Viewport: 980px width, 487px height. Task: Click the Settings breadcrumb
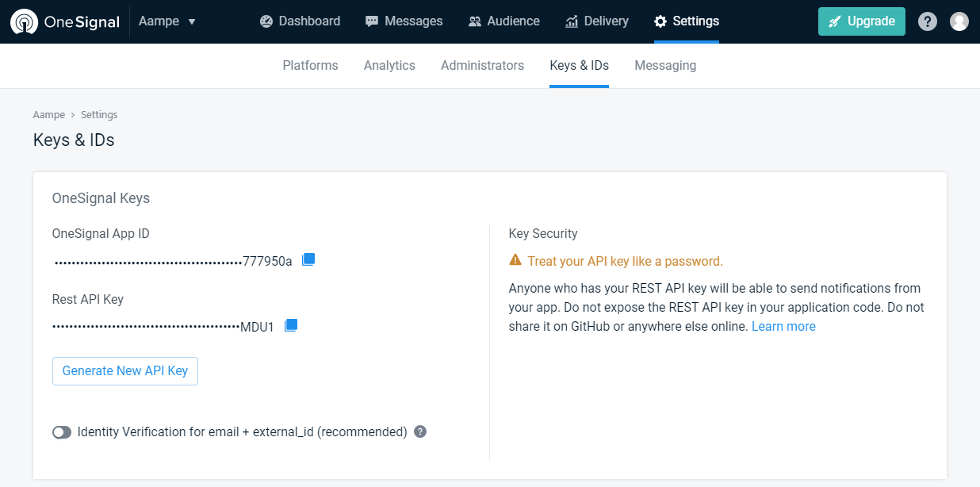point(99,115)
